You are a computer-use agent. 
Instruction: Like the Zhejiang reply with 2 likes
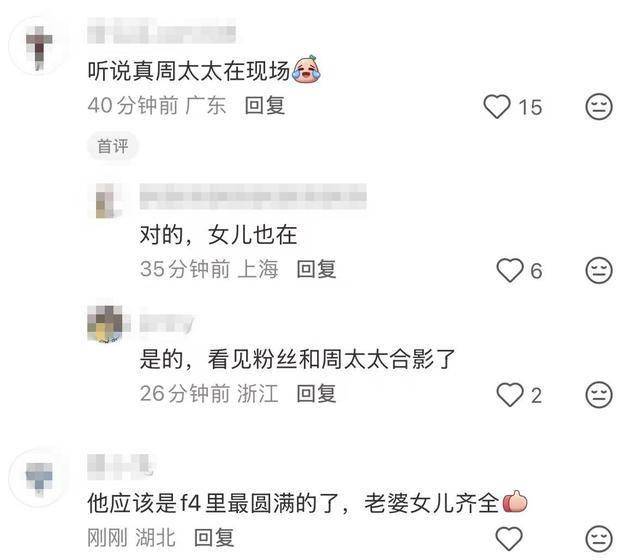coord(509,395)
